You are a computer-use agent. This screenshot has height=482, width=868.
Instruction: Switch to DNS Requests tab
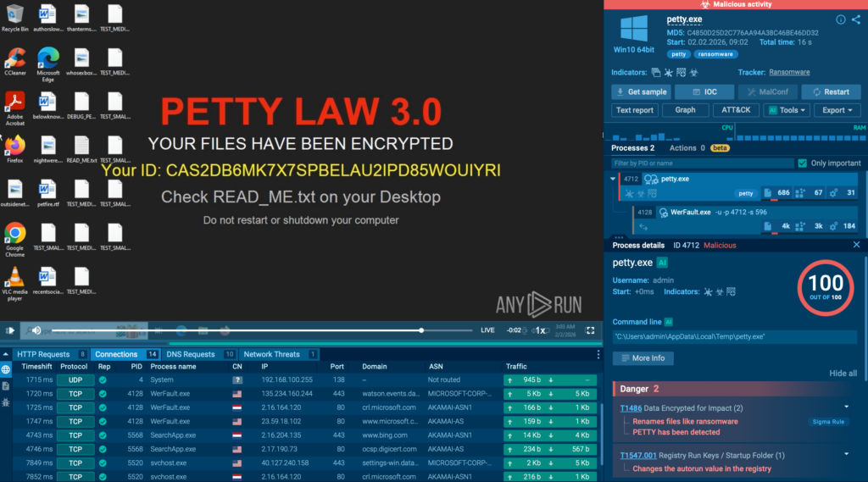tap(199, 354)
